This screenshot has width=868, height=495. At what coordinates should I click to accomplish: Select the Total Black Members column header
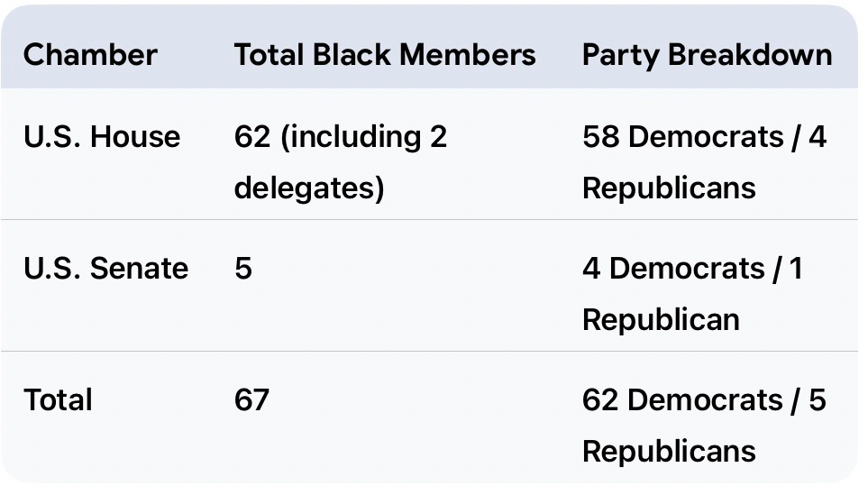pyautogui.click(x=385, y=55)
